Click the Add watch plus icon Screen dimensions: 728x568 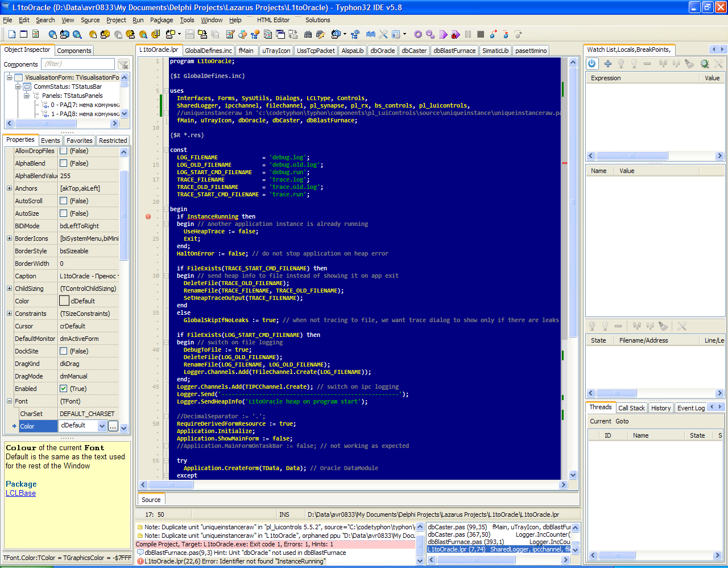[607, 64]
